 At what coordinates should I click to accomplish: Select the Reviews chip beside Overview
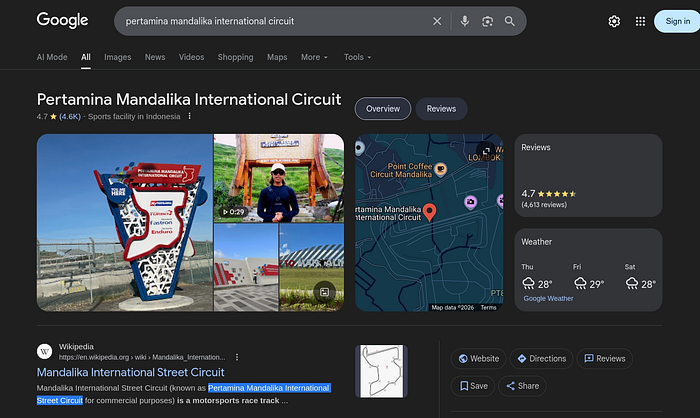pos(441,109)
